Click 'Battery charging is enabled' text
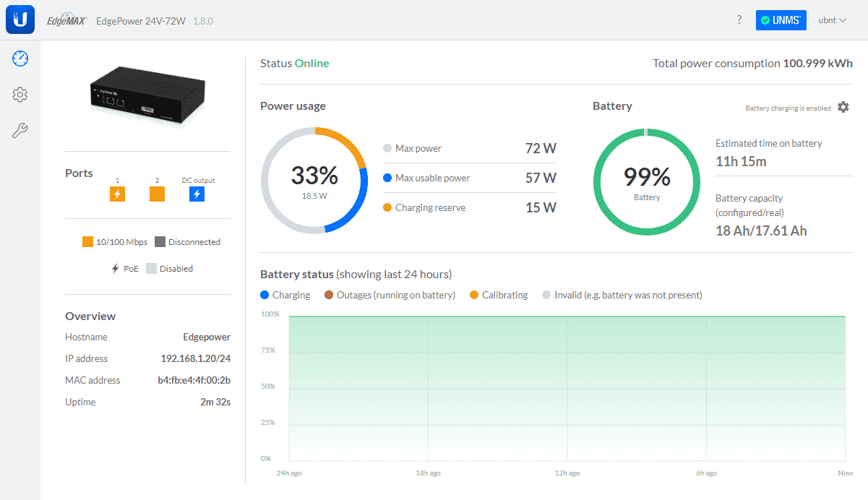The height and width of the screenshot is (500, 868). (x=788, y=108)
